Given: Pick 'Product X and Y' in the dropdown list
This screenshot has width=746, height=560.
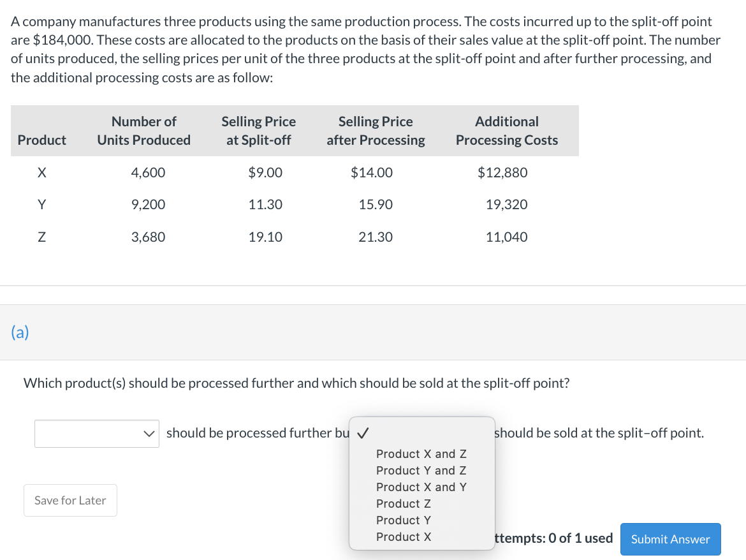Looking at the screenshot, I should (x=421, y=487).
